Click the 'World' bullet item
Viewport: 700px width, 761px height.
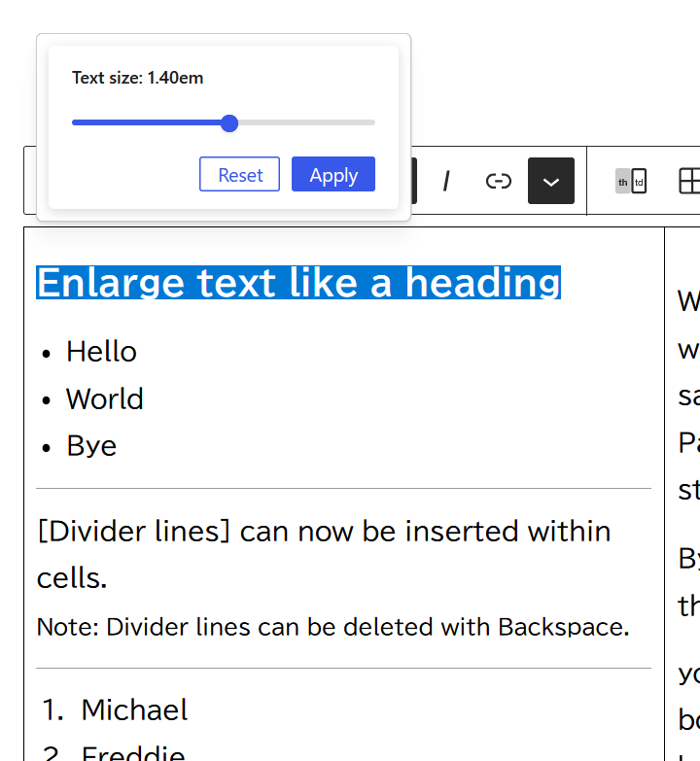point(105,398)
